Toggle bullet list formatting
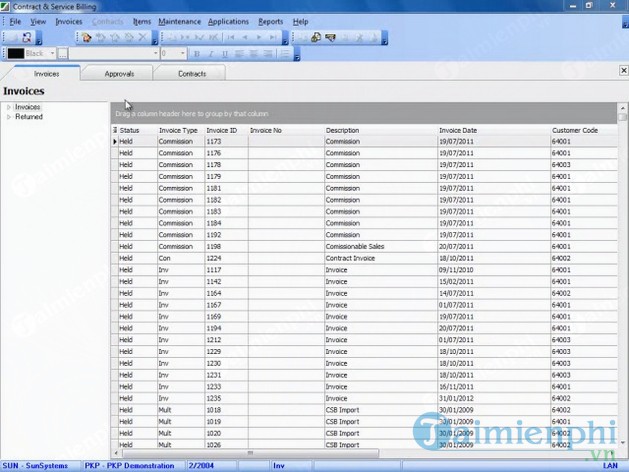Viewport: 629px width, 472px height. 285,54
